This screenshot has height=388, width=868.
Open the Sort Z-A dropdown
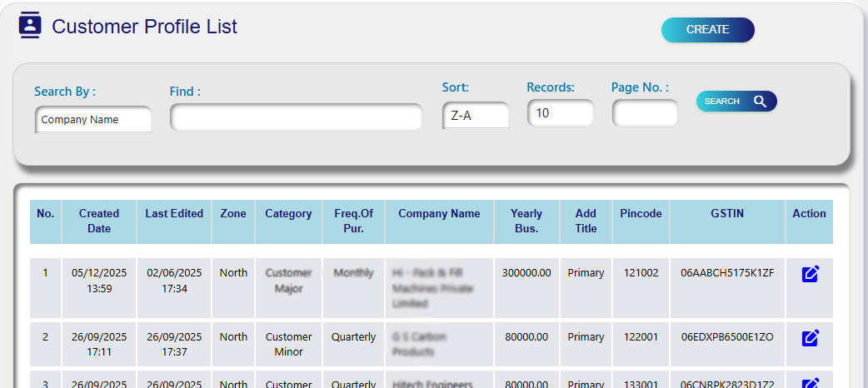coord(475,116)
